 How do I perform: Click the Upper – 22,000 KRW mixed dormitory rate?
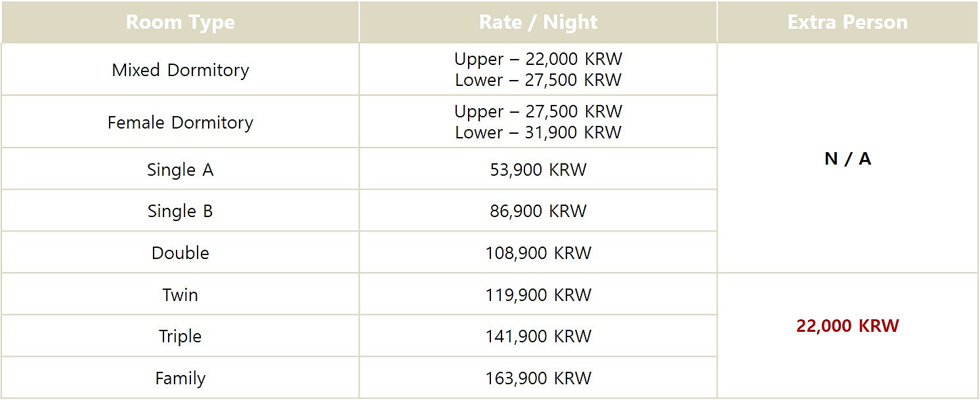[538, 59]
